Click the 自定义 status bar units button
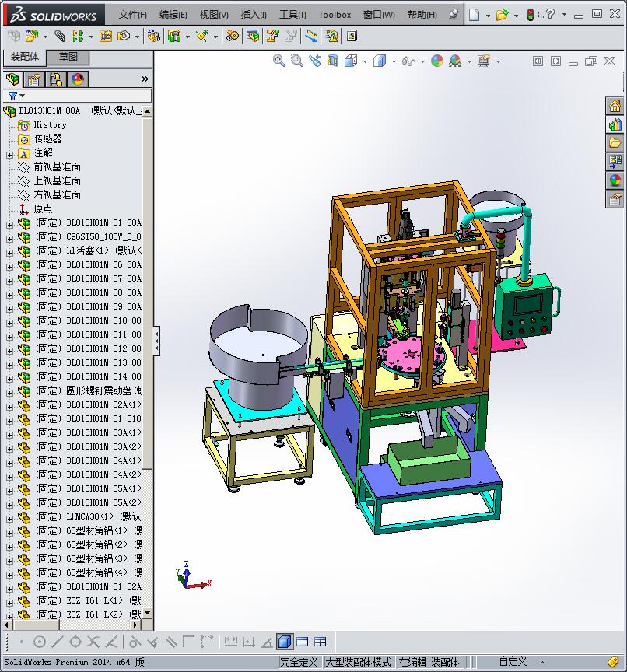Screen dimensions: 627x672 pyautogui.click(x=513, y=662)
